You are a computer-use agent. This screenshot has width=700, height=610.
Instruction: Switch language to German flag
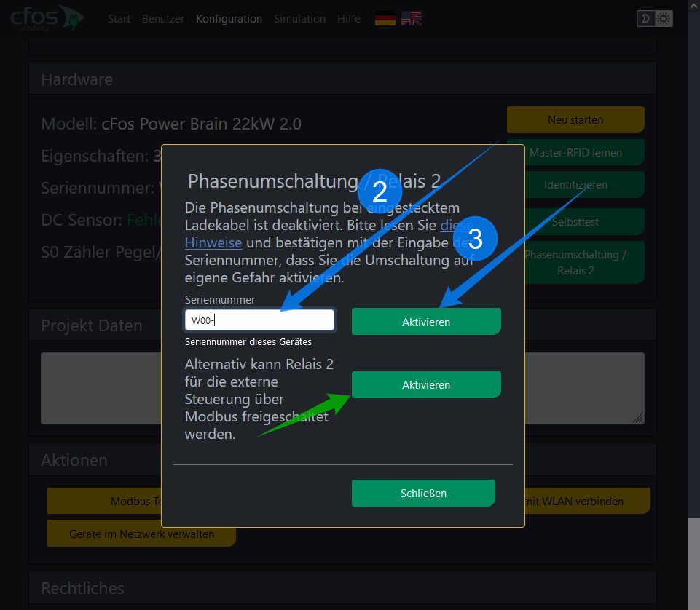pyautogui.click(x=385, y=19)
